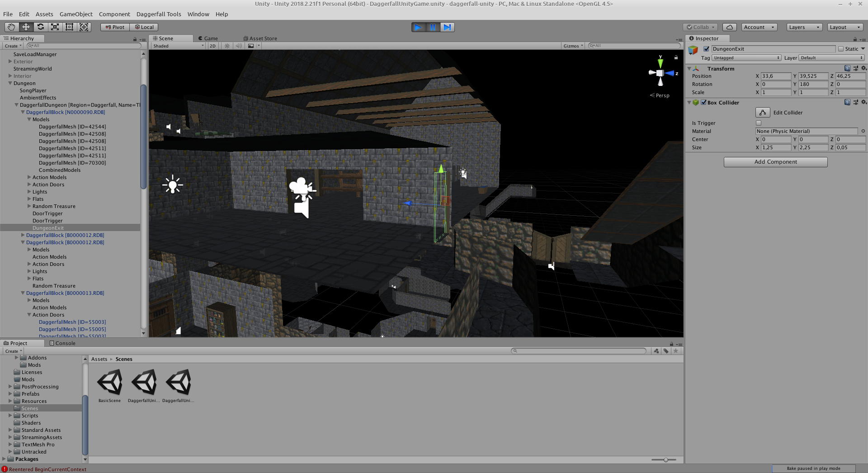868x473 pixels.
Task: Click search by type icon in Project
Action: pyautogui.click(x=656, y=351)
